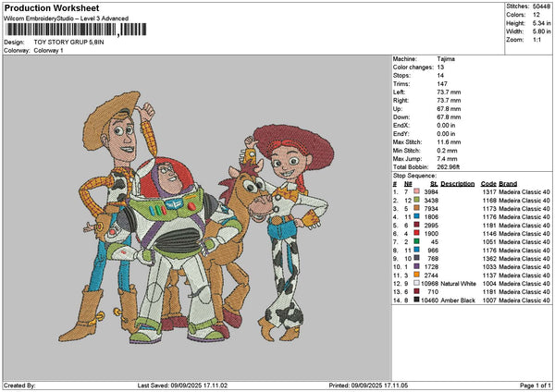The image size is (555, 392).
Task: Click the 'Description' column header
Action: [x=458, y=184]
